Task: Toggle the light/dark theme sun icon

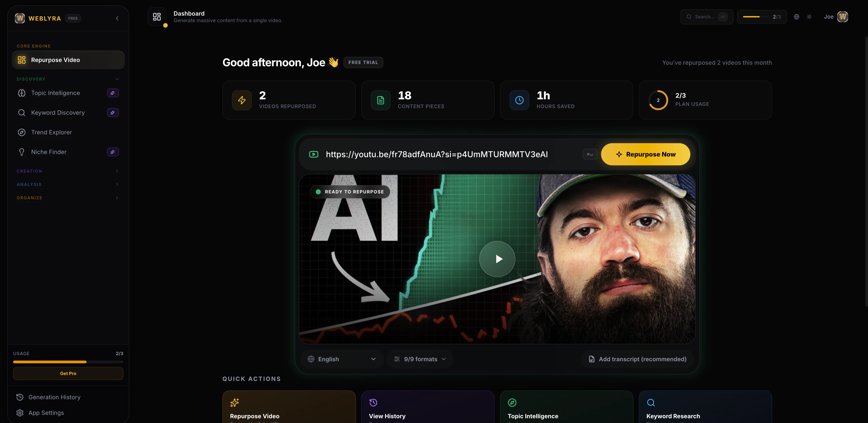Action: tap(809, 17)
